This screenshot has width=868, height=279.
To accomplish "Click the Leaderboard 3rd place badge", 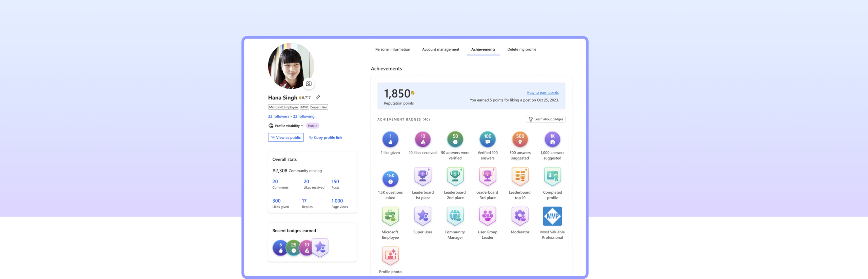I will click(488, 177).
